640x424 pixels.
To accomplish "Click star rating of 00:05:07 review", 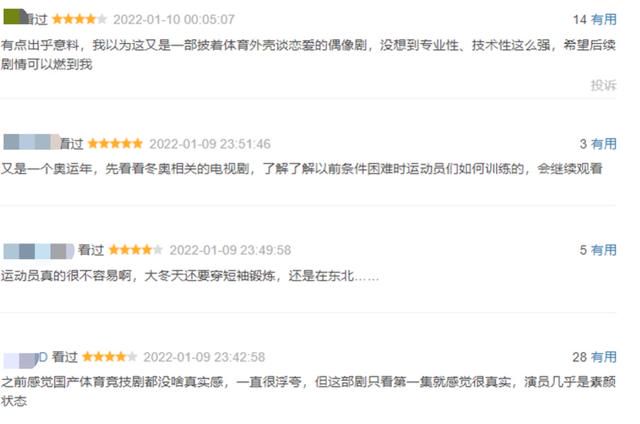I will pos(80,19).
